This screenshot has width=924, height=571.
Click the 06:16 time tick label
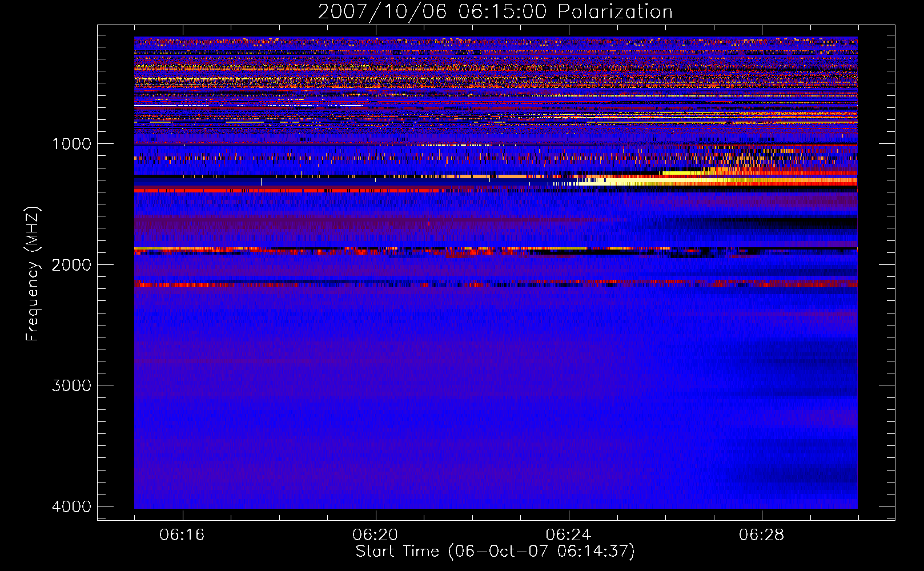182,535
